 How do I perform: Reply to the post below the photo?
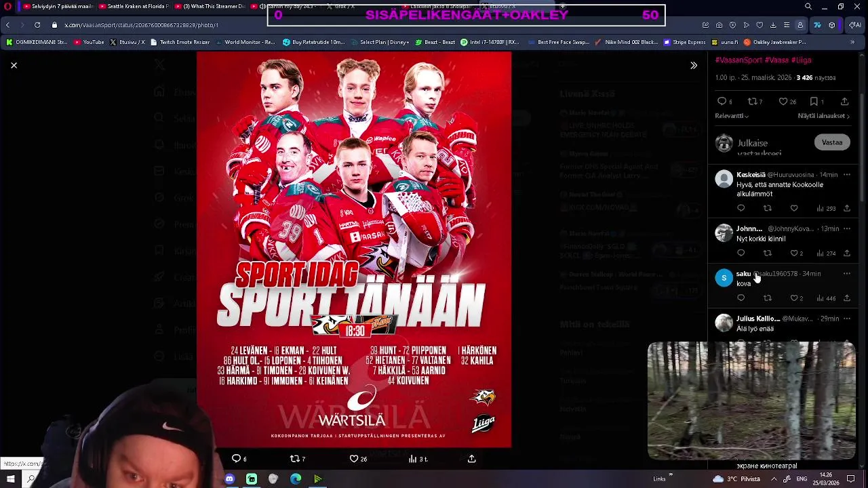pyautogui.click(x=239, y=459)
